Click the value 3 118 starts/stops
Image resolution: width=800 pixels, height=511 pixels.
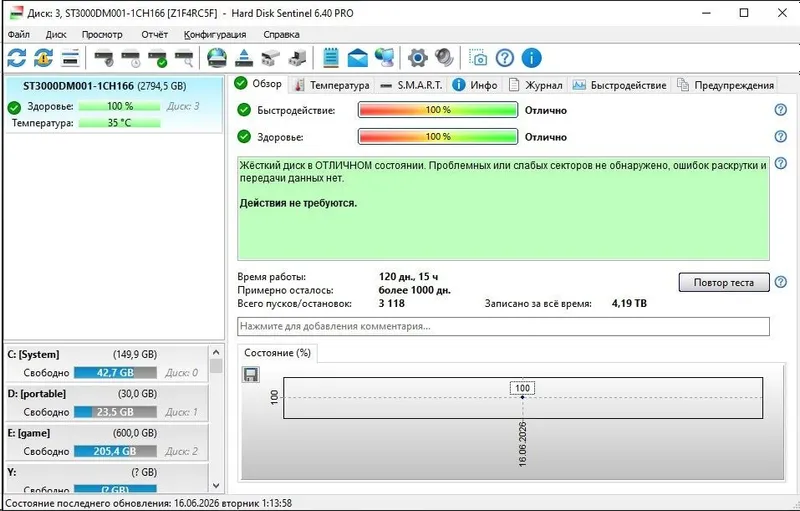tap(391, 303)
